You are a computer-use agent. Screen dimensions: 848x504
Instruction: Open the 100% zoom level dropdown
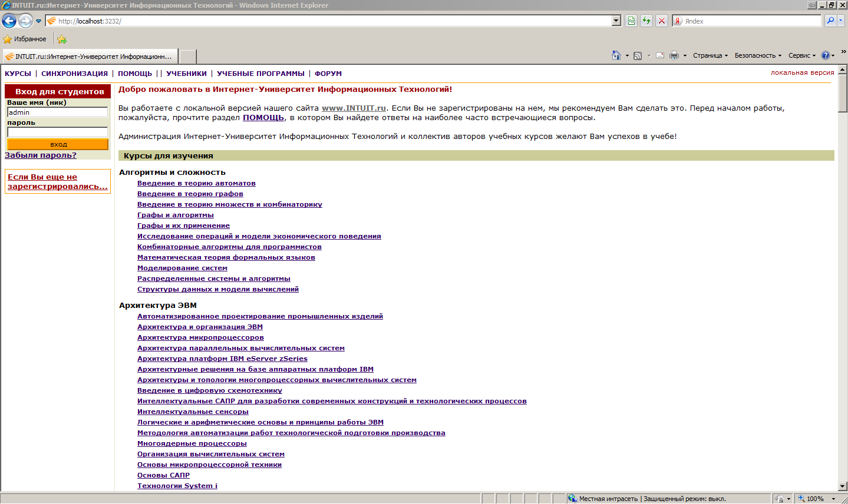pos(833,499)
